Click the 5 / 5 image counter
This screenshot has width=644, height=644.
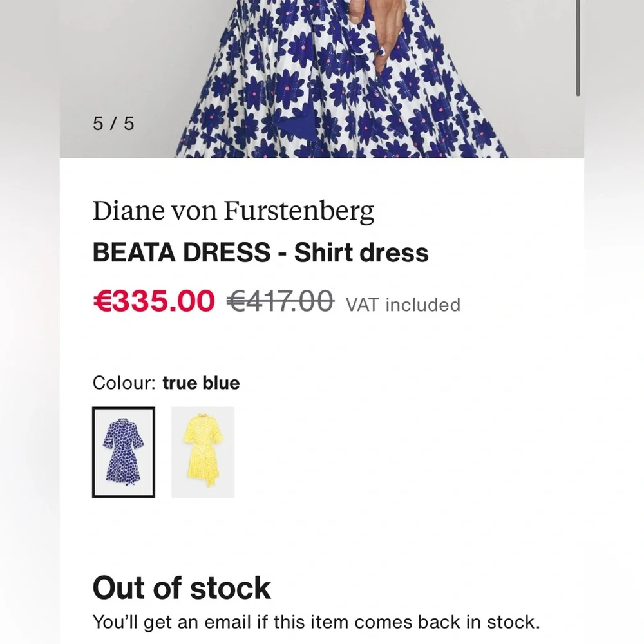pos(113,122)
